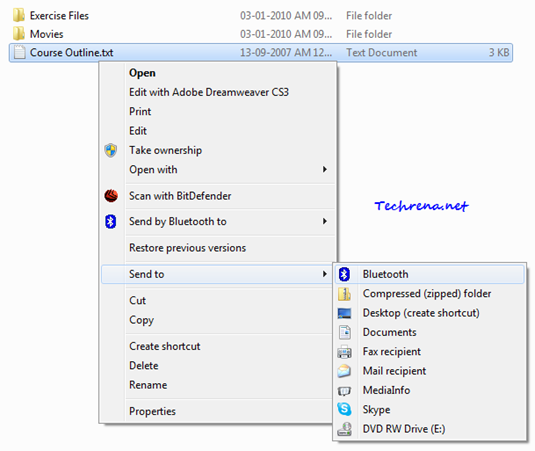Click the red BitDefender scan icon

coord(111,196)
